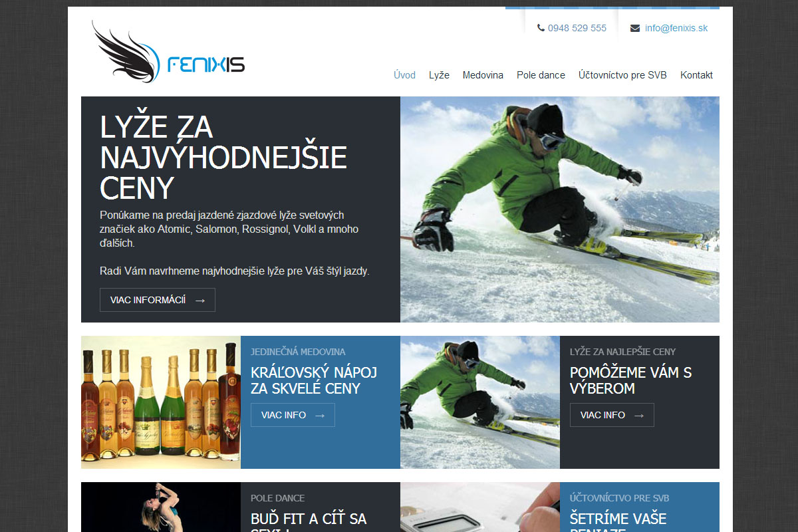Click the arrow on Viac informácií button

point(200,300)
